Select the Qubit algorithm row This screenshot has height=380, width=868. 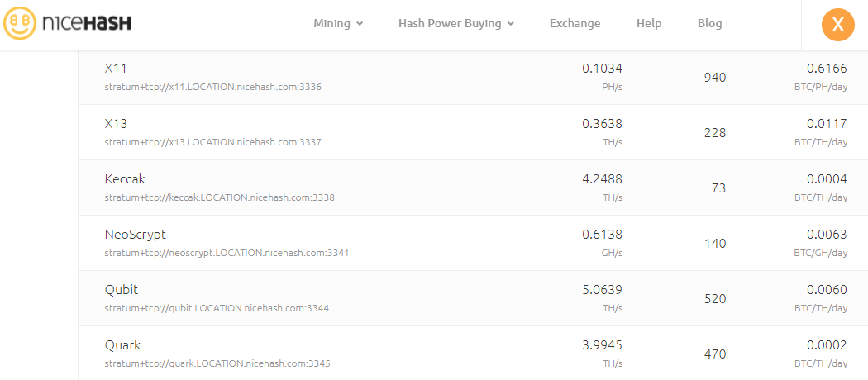click(473, 298)
